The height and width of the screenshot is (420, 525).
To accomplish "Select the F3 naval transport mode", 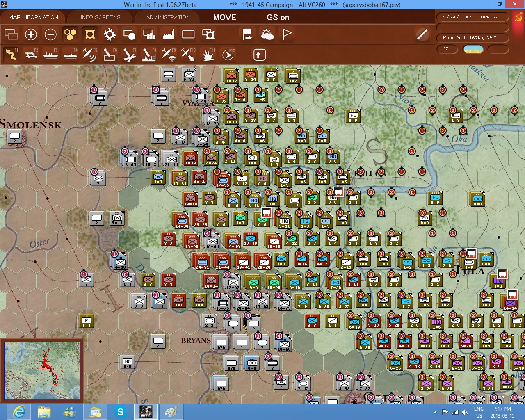I will pyautogui.click(x=50, y=55).
